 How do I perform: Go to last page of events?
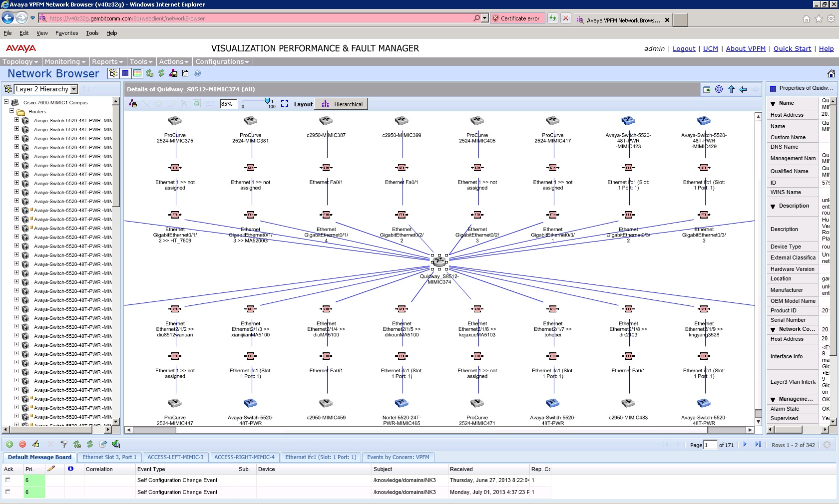click(x=758, y=444)
